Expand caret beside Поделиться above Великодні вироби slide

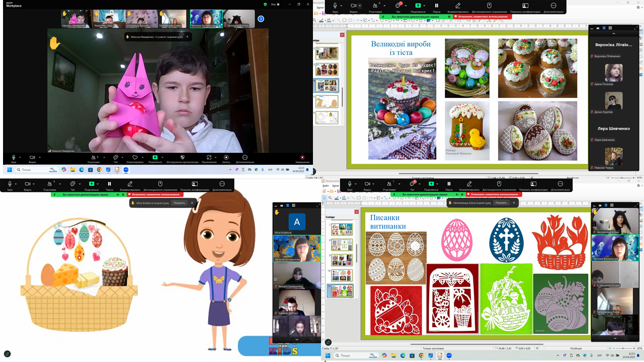(x=425, y=5)
